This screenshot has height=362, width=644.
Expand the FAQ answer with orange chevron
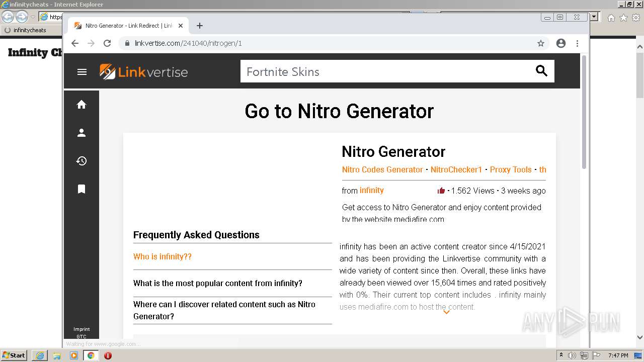tap(446, 312)
